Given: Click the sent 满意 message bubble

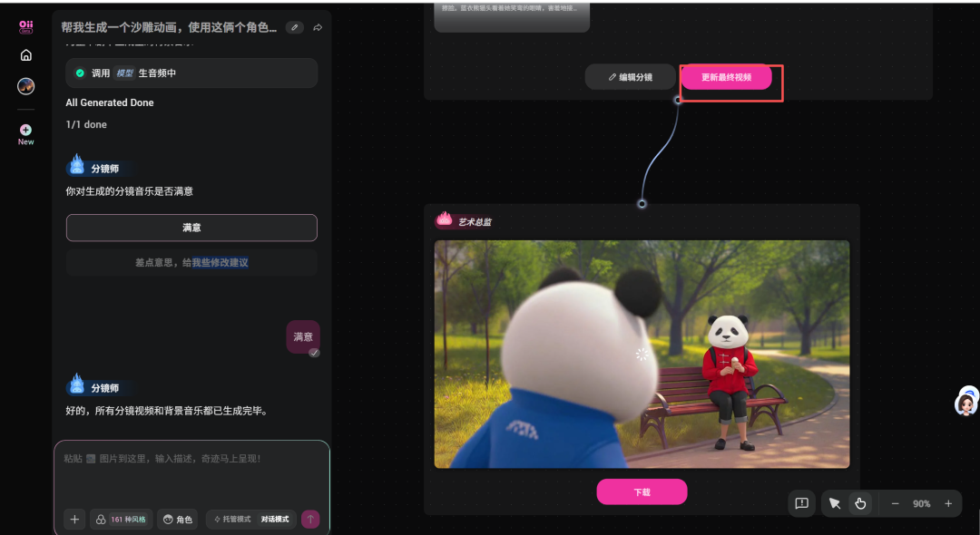Looking at the screenshot, I should (303, 337).
